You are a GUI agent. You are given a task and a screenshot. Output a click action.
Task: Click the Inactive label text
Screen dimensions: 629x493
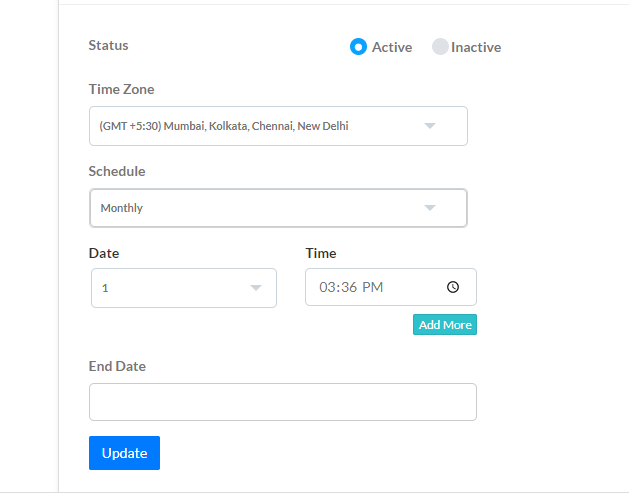[x=476, y=47]
